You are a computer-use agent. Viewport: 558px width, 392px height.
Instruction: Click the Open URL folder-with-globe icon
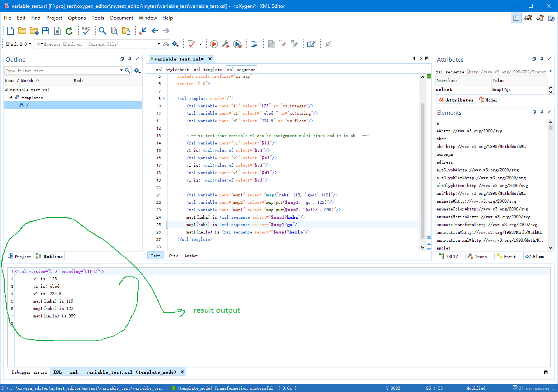34,31
